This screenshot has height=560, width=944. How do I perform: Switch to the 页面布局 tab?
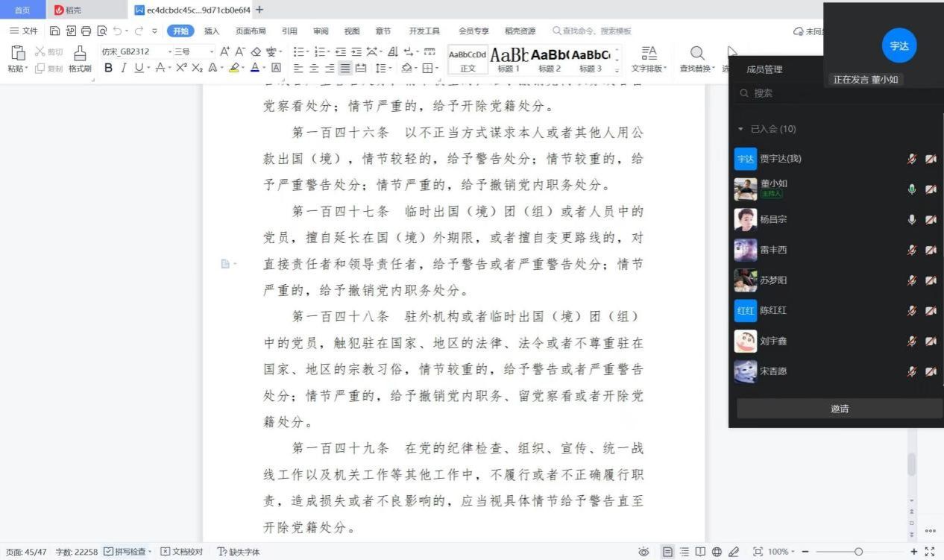click(x=251, y=31)
